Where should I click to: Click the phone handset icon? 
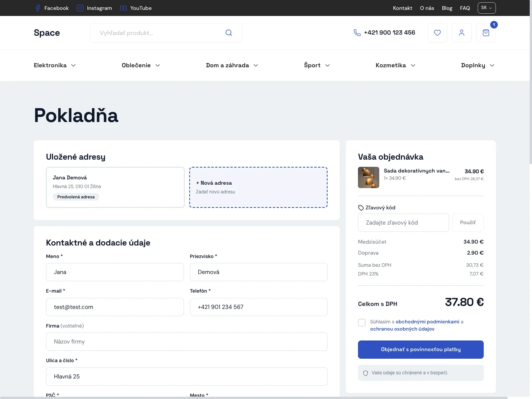(357, 33)
